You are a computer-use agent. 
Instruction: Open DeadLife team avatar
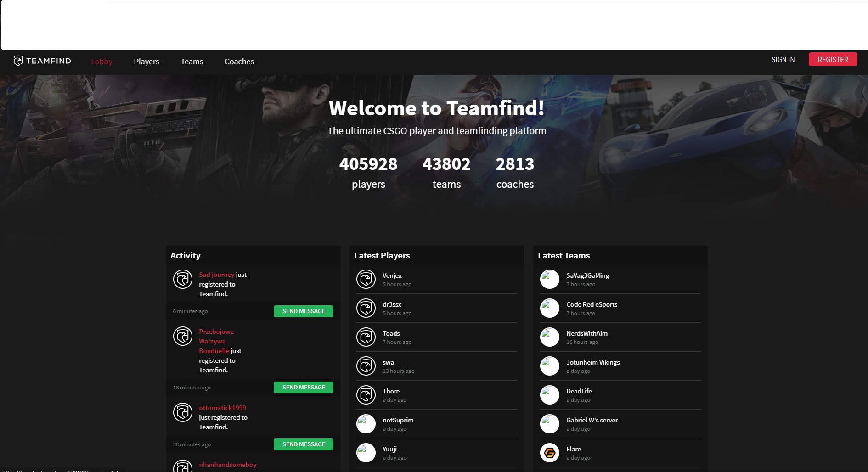[550, 395]
